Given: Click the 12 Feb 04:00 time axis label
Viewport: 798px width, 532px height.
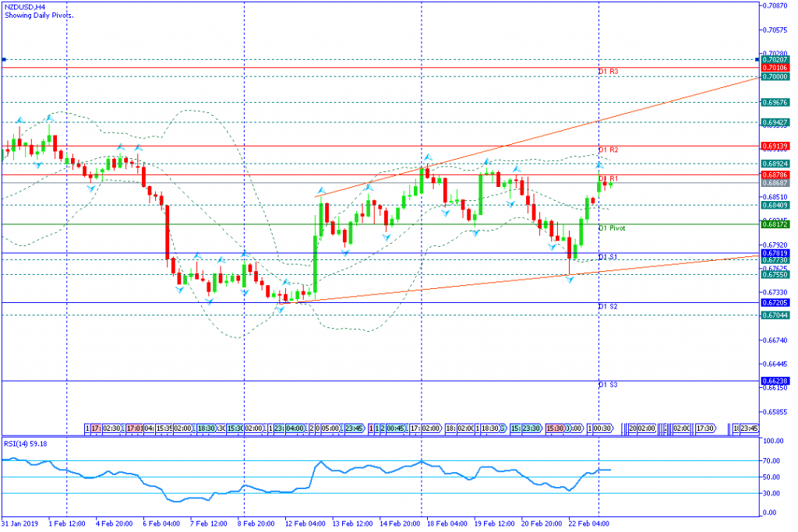Looking at the screenshot, I should (305, 524).
